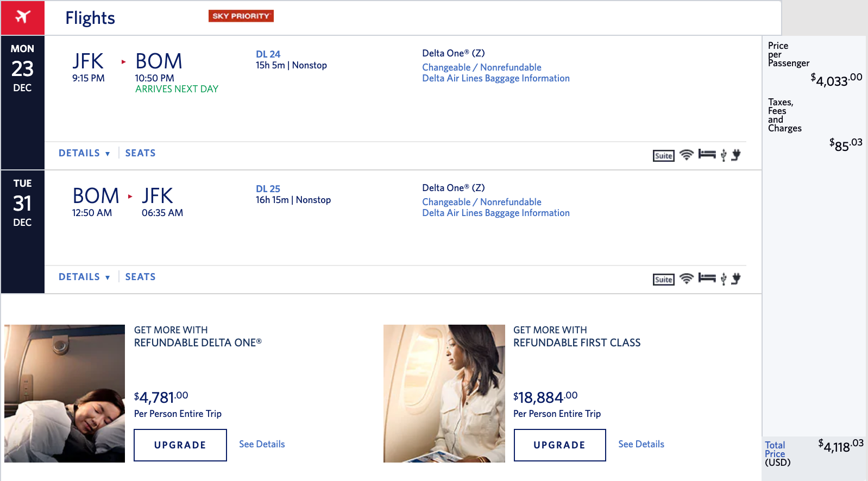This screenshot has height=481, width=868.
Task: Click the red airplane Flights icon
Action: pyautogui.click(x=22, y=17)
